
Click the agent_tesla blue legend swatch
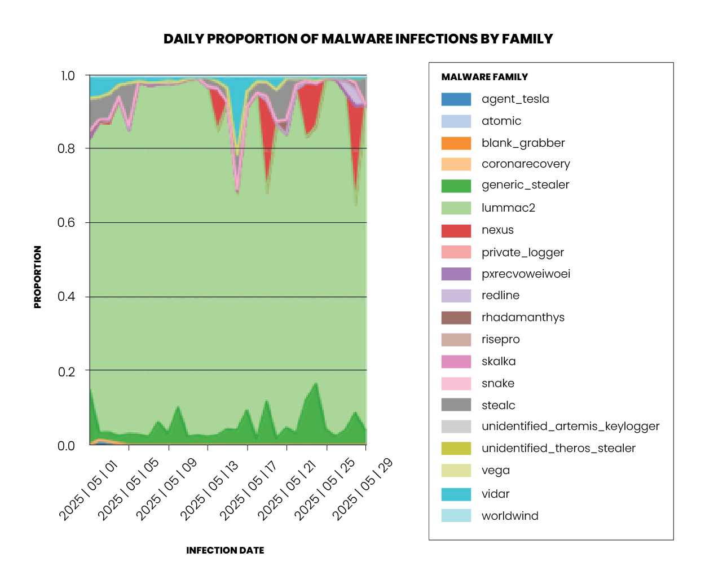click(x=456, y=99)
